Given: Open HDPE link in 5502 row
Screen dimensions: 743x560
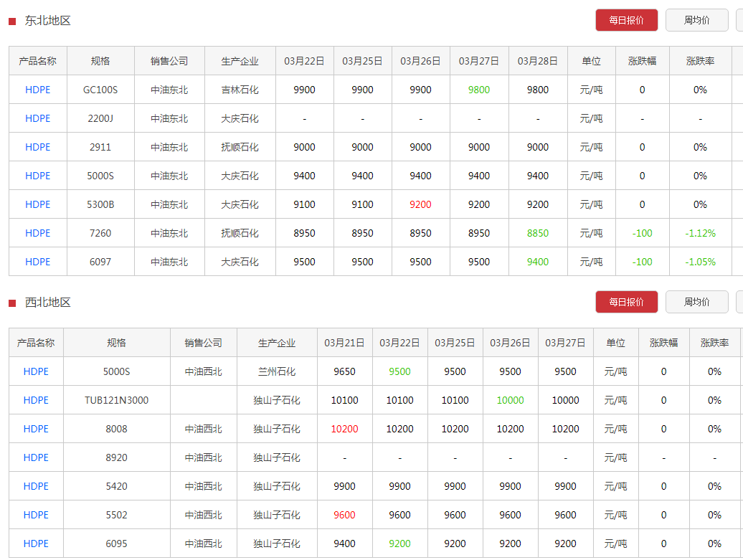Looking at the screenshot, I should click(x=36, y=515).
